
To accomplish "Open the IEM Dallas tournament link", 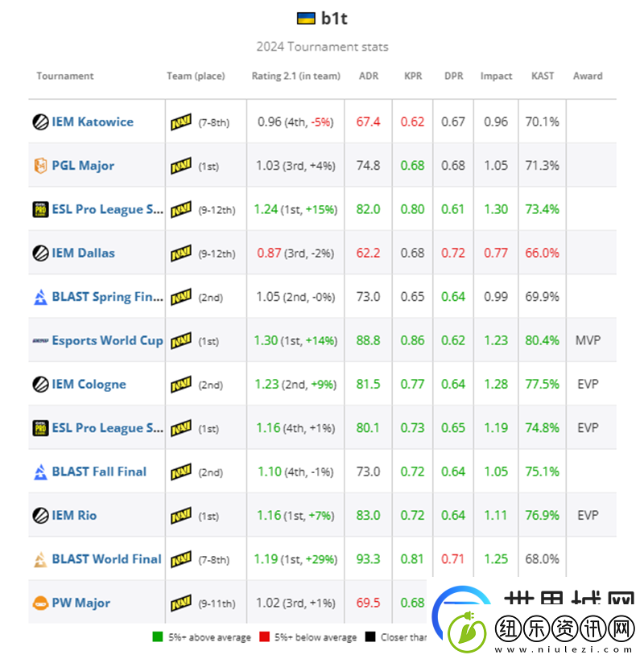I will (x=83, y=253).
